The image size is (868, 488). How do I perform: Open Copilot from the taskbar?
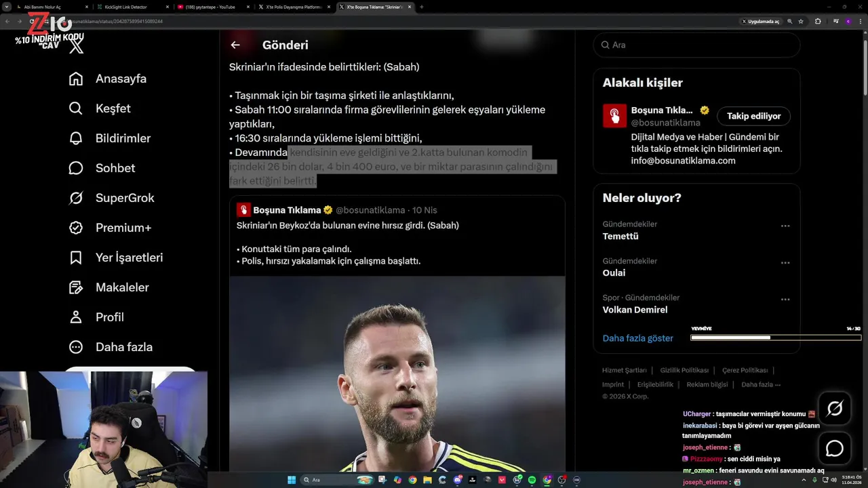[398, 480]
